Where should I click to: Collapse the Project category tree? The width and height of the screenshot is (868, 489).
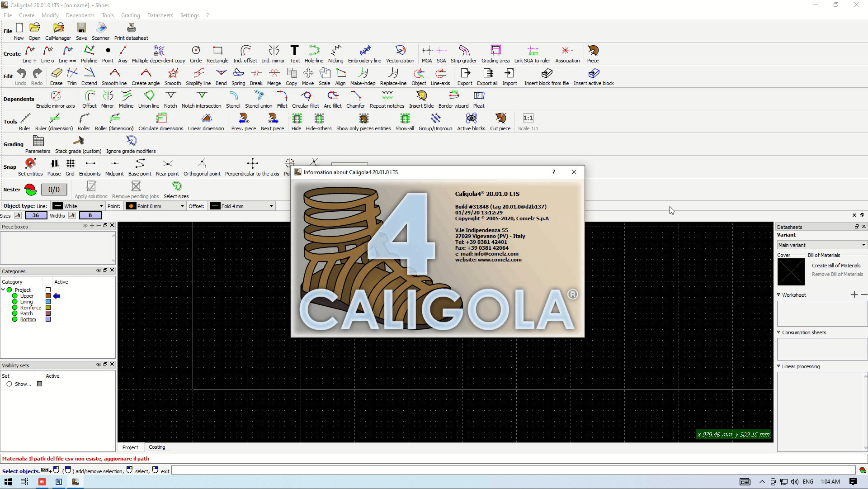(x=4, y=290)
